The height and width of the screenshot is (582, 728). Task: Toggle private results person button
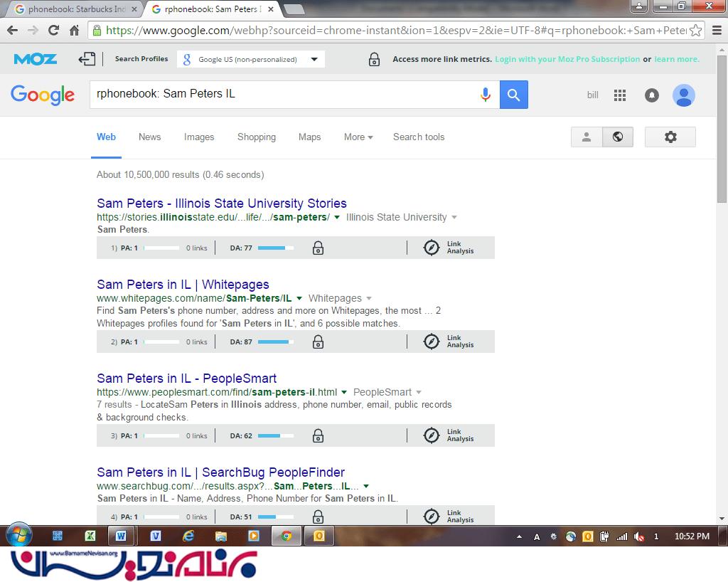587,137
